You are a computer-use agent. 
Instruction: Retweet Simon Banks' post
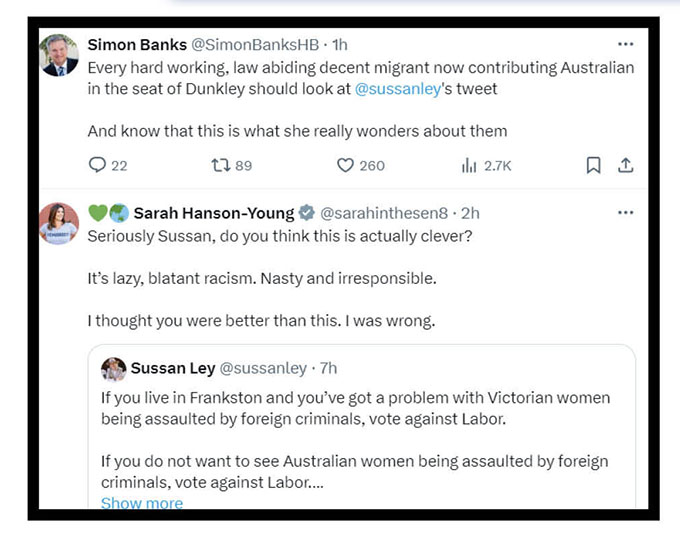[221, 165]
